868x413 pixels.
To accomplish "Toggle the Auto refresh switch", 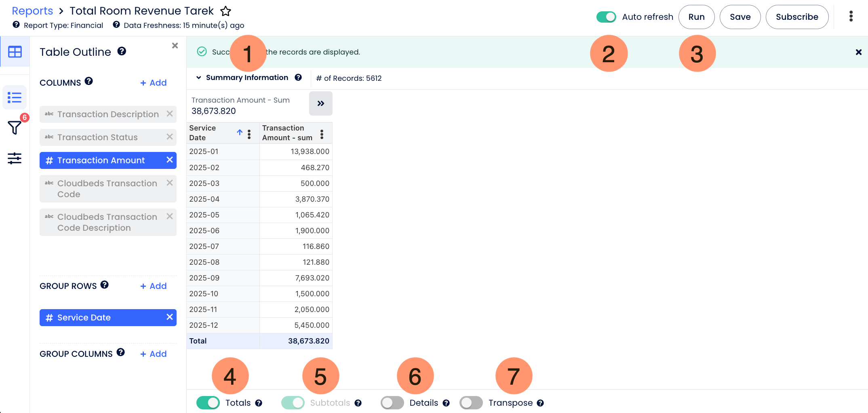I will click(606, 17).
